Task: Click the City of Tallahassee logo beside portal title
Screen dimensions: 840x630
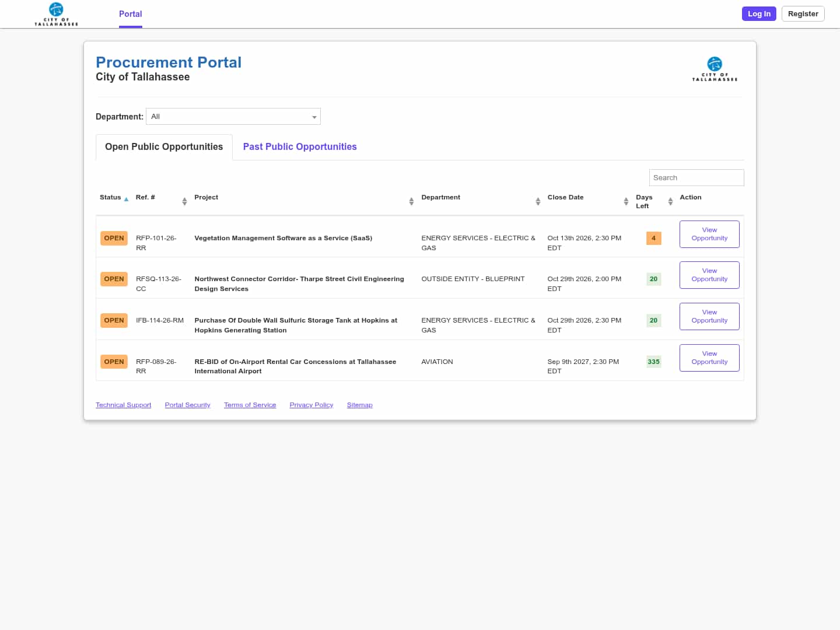Action: click(715, 69)
